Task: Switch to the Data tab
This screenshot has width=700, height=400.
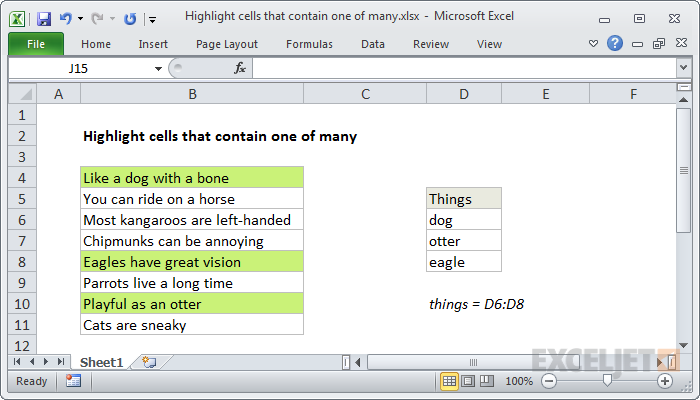Action: tap(373, 44)
